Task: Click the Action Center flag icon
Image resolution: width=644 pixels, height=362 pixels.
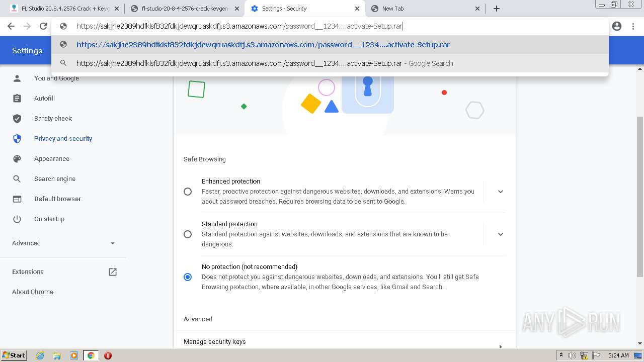Action: [596, 355]
